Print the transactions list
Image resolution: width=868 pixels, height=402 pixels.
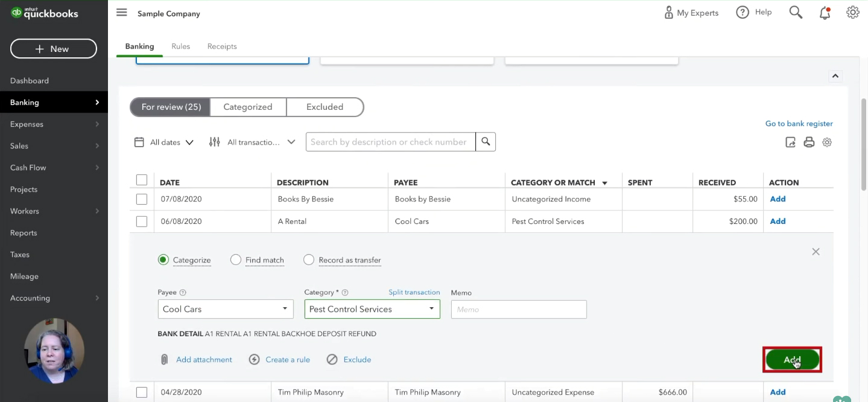[809, 142]
